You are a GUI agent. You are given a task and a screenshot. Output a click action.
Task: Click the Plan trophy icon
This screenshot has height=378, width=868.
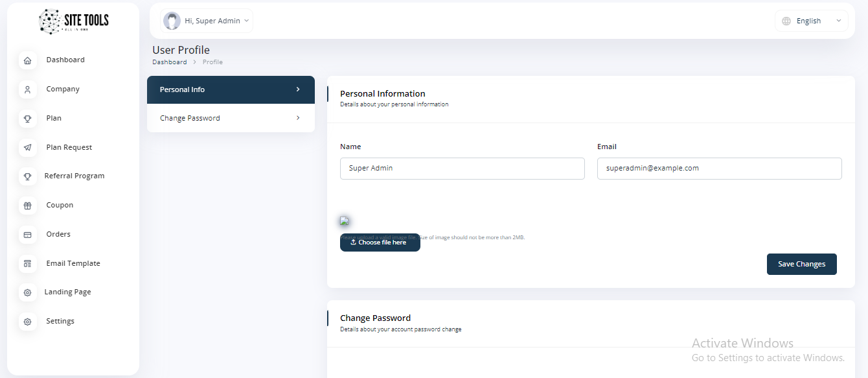[27, 119]
